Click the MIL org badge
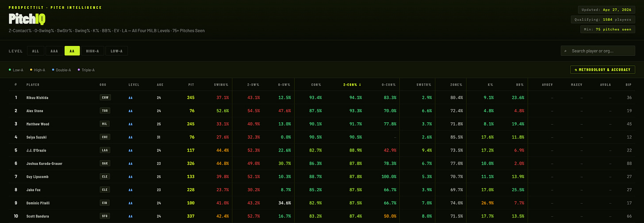The height and width of the screenshot is (223, 644). tap(105, 124)
